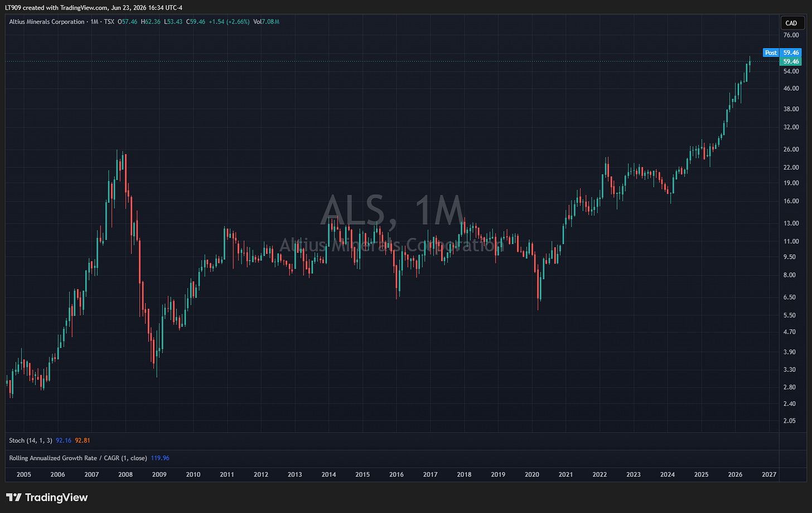Click the 2027 label on the time axis
This screenshot has height=513, width=812.
(x=769, y=474)
